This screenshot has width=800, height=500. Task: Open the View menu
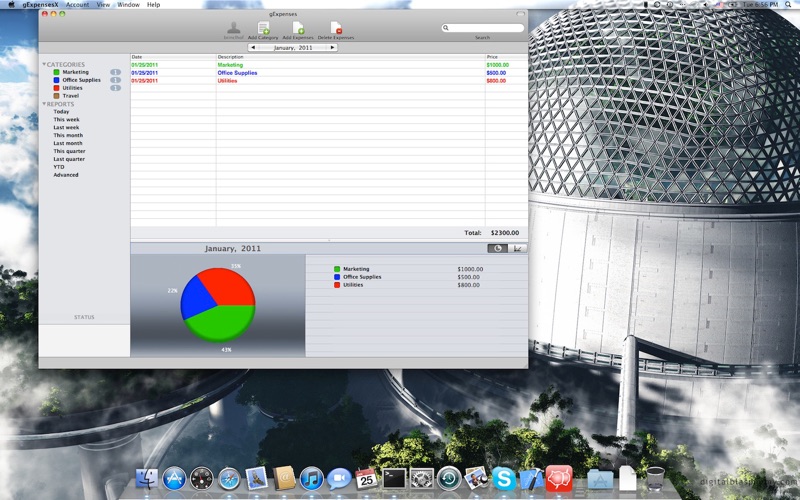pos(103,5)
